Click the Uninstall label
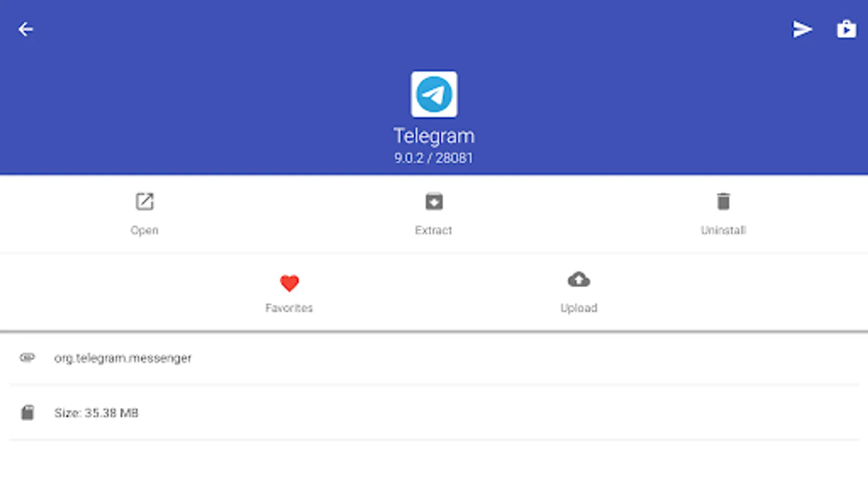Viewport: 868px width, 488px height. click(723, 230)
